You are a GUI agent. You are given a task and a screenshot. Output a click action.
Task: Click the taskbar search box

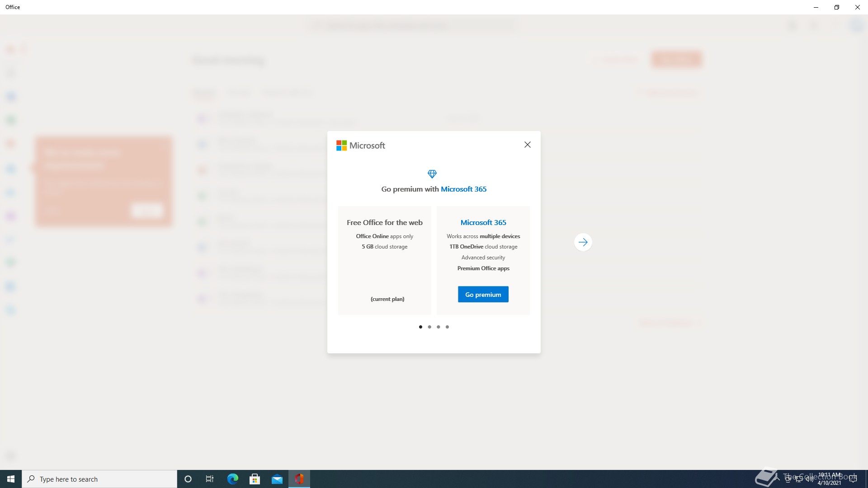(x=99, y=479)
